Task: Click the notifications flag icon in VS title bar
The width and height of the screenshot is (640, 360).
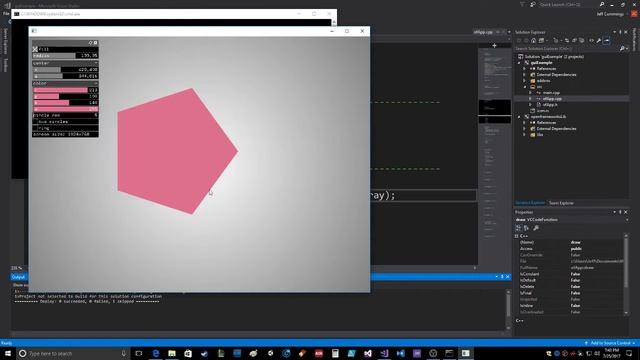Action: pyautogui.click(x=522, y=4)
